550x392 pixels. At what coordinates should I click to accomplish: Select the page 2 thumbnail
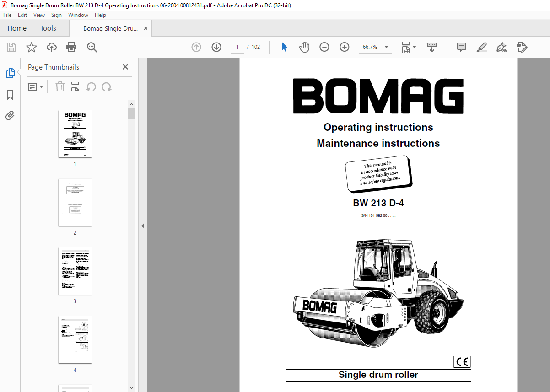coord(75,202)
